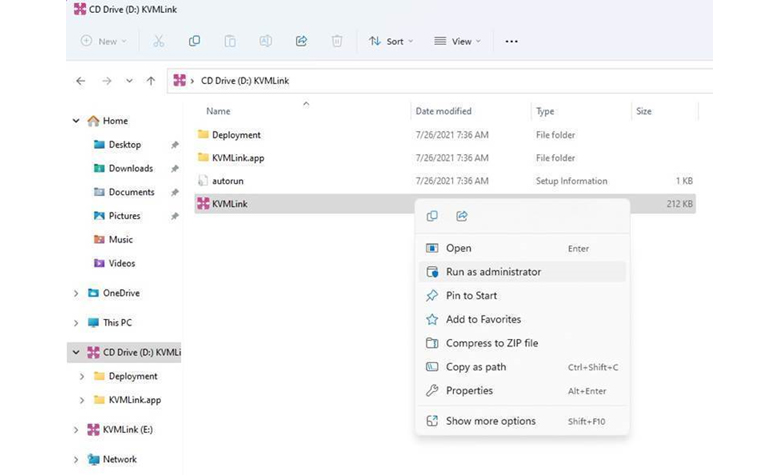Image resolution: width=780 pixels, height=476 pixels.
Task: Click the copy icon atop the context menu
Action: pos(432,216)
